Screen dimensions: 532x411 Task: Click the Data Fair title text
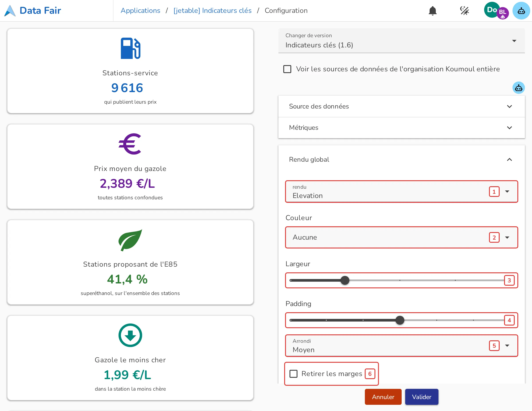[x=40, y=11]
